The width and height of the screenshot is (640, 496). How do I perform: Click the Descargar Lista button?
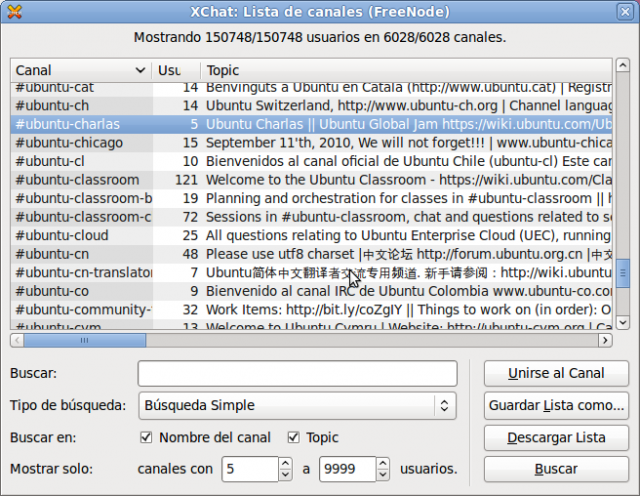pos(556,438)
